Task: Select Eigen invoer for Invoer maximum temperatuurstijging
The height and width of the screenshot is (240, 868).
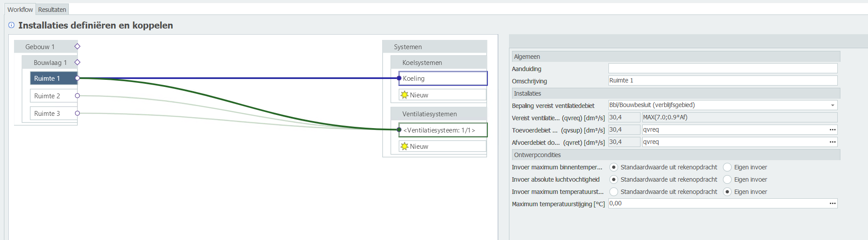Action: click(x=727, y=192)
